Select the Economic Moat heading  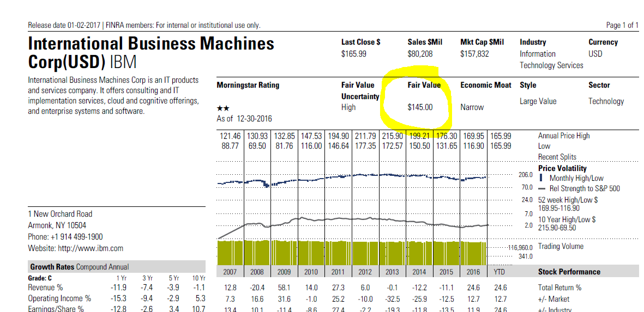486,85
